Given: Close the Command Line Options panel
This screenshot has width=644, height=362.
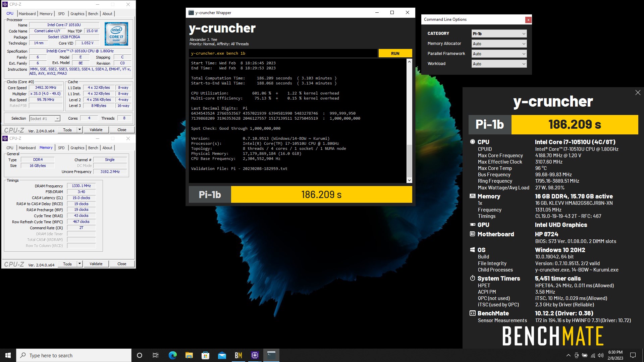Looking at the screenshot, I should coord(528,20).
